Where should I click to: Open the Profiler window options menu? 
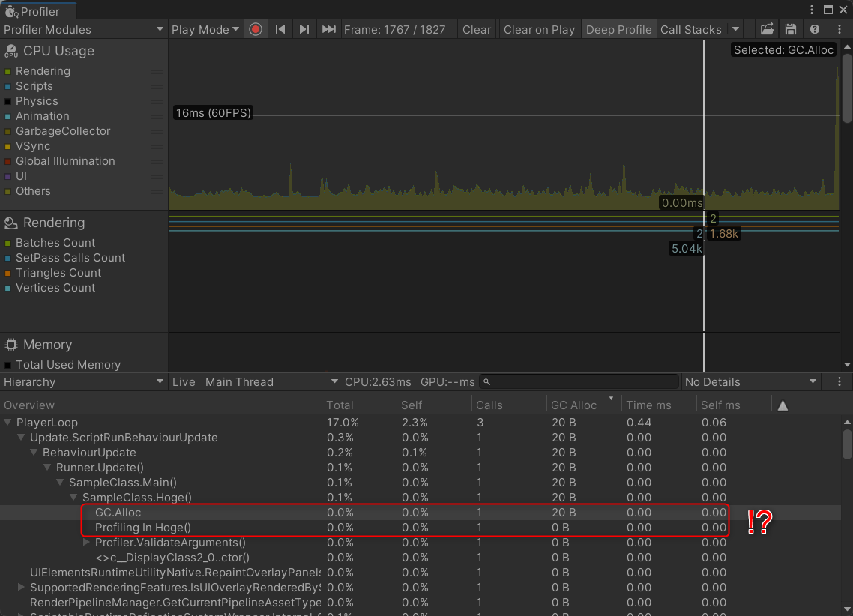812,10
